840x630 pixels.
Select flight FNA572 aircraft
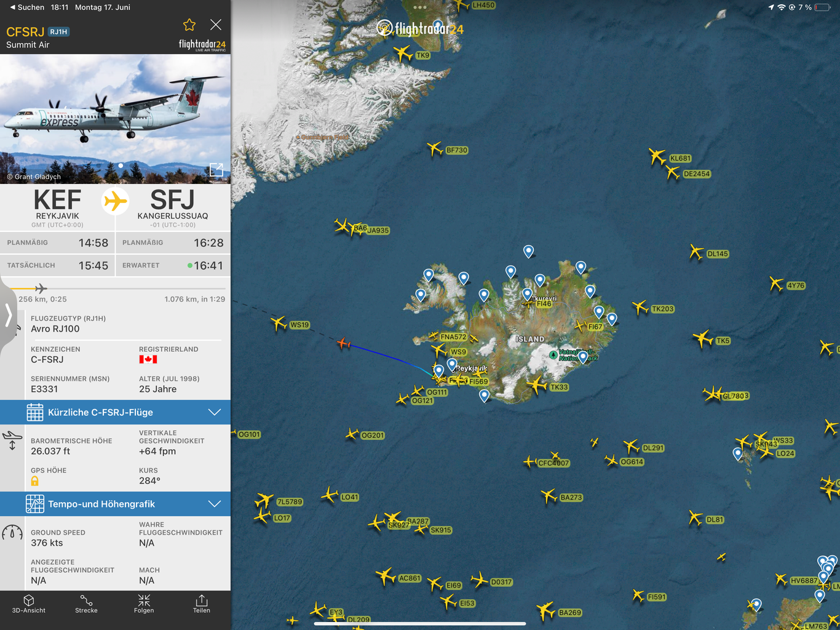(x=433, y=337)
